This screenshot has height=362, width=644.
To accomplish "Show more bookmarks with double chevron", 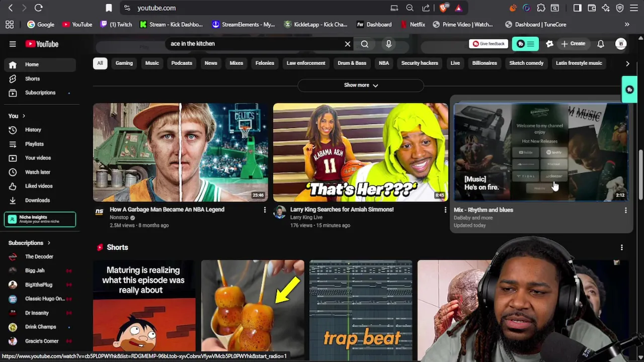I will click(627, 24).
